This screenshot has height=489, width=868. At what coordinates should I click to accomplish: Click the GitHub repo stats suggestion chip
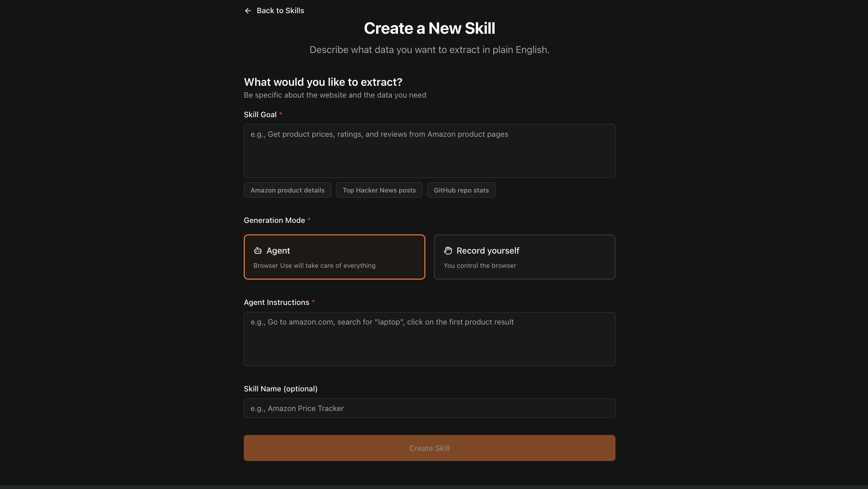click(461, 190)
